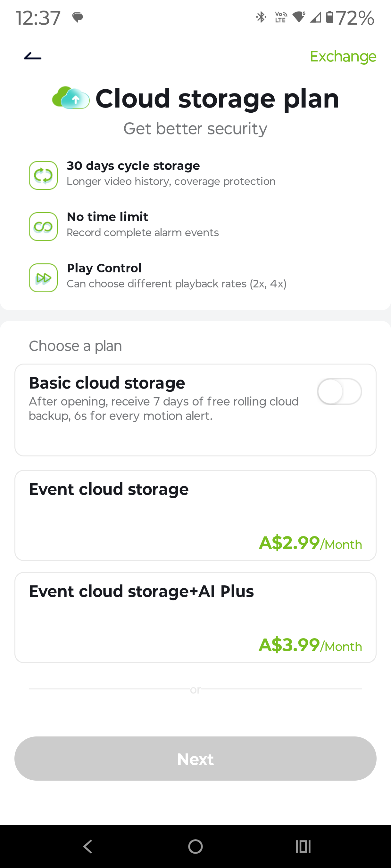391x868 pixels.
Task: Tap the 30 days cycle storage icon
Action: [43, 175]
